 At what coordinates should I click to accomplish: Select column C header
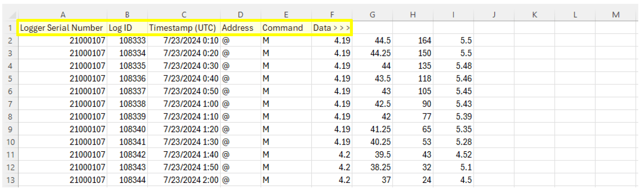184,15
